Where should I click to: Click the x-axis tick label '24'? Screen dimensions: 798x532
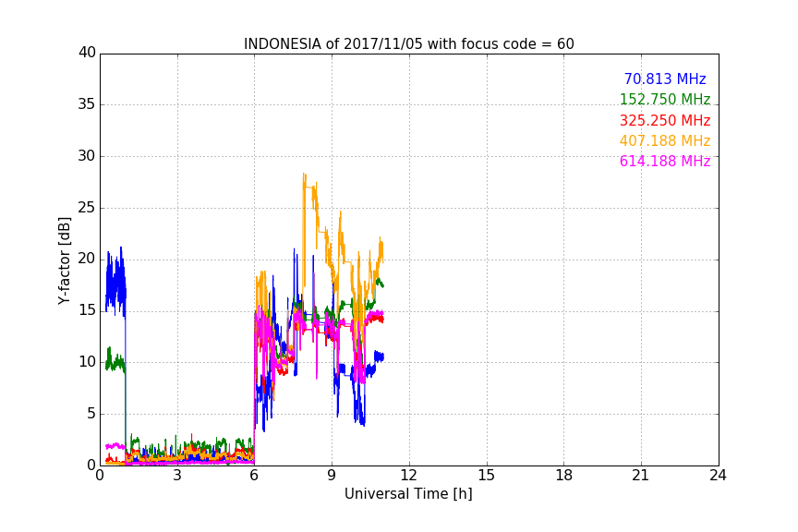(718, 476)
